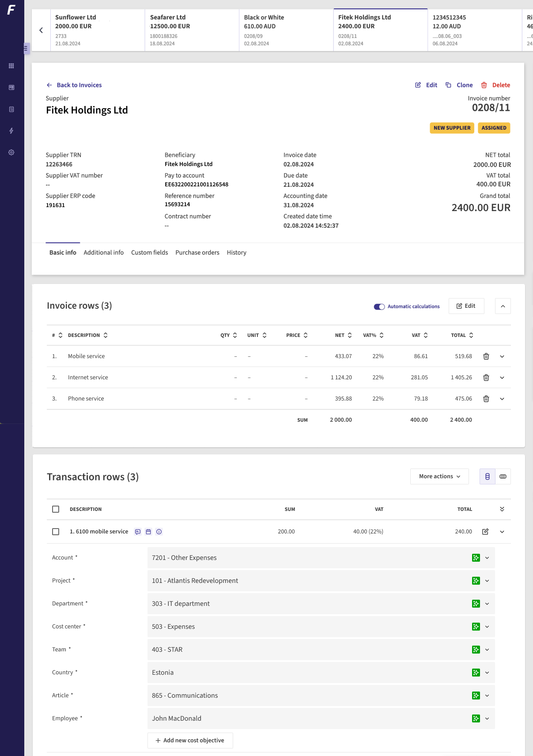Click the auto-fill icon in Team field
Screen dimensions: 533x756
[476, 650]
